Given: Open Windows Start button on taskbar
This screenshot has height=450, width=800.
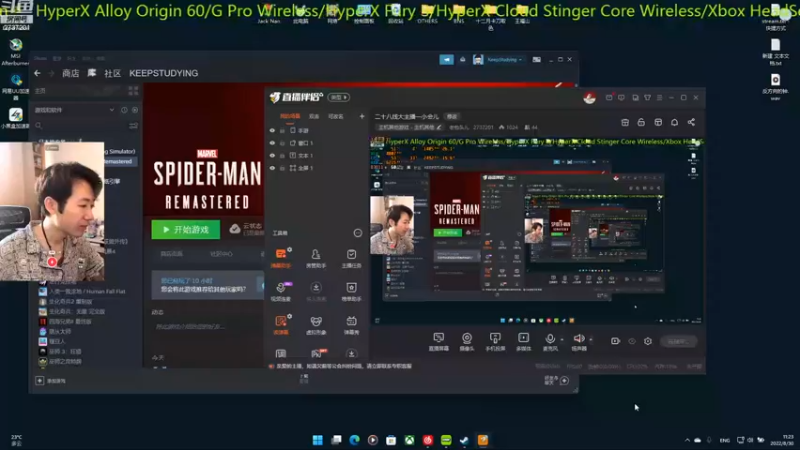Looking at the screenshot, I should point(317,440).
